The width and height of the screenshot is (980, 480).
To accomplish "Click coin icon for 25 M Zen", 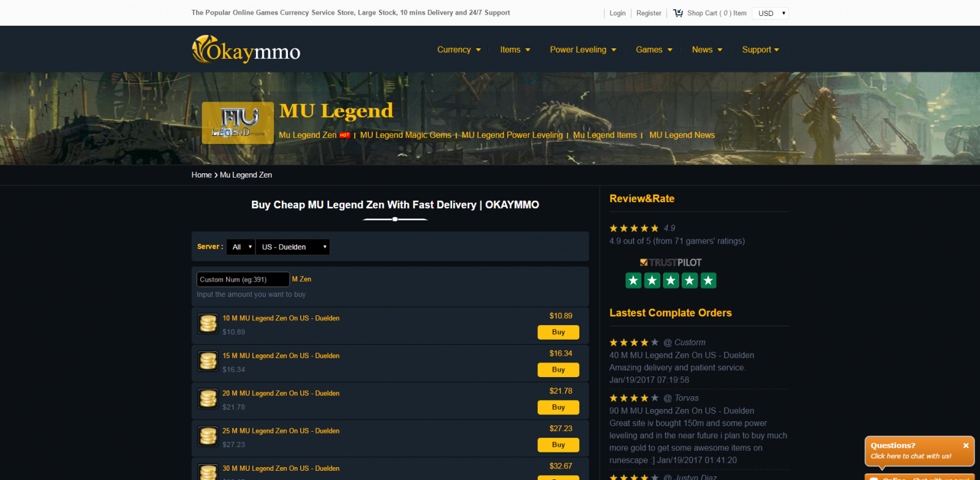I will [208, 436].
